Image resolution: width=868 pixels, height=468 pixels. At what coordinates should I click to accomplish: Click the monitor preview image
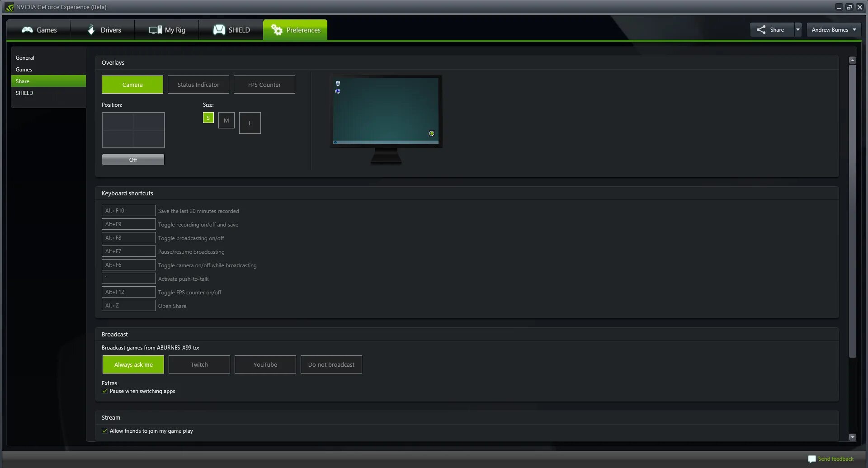[x=386, y=120]
